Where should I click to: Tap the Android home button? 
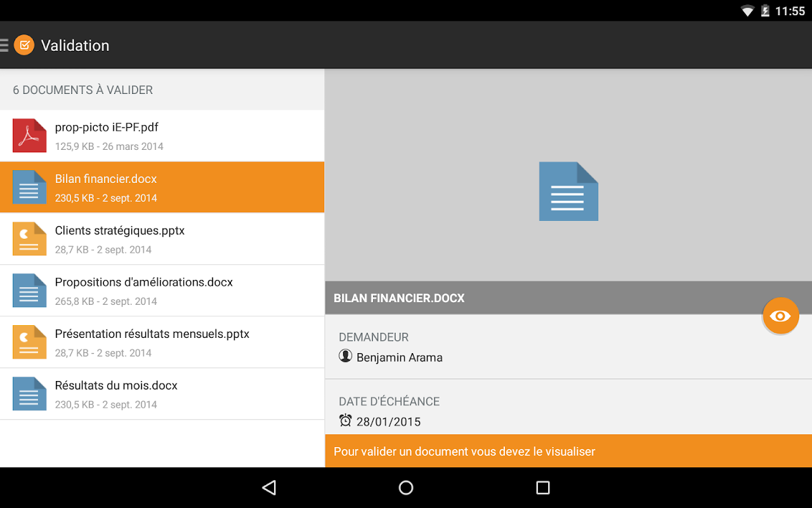(x=406, y=488)
